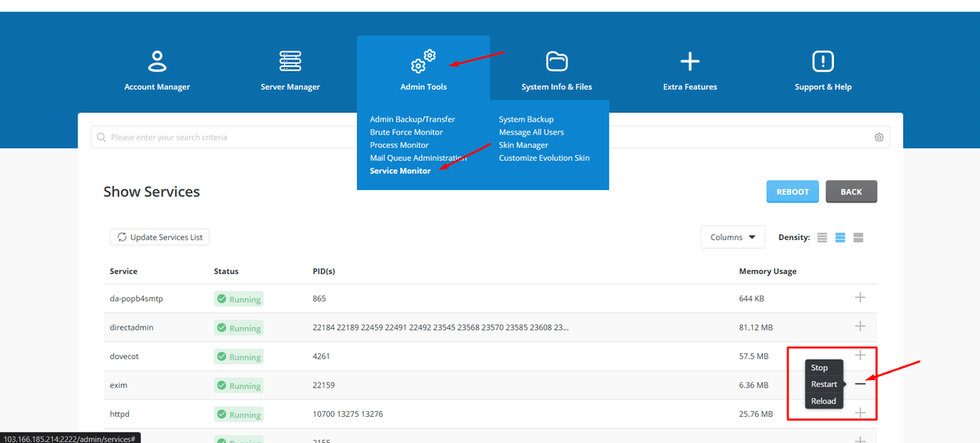This screenshot has height=443, width=980.
Task: Select the medium density icon
Action: [x=840, y=237]
